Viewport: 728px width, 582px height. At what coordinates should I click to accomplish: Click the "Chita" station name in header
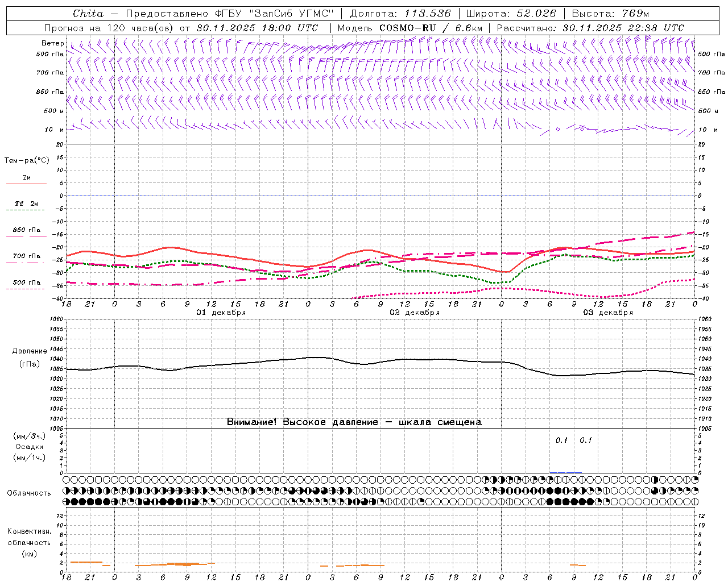coord(88,14)
